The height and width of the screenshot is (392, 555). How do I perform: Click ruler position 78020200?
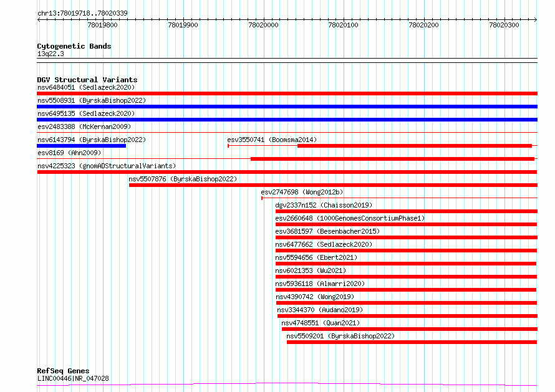423,25
